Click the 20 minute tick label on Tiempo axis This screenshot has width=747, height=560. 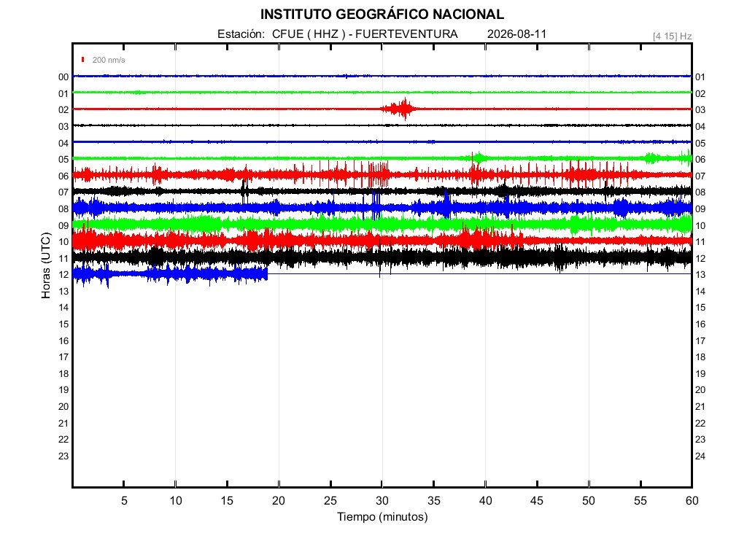279,500
